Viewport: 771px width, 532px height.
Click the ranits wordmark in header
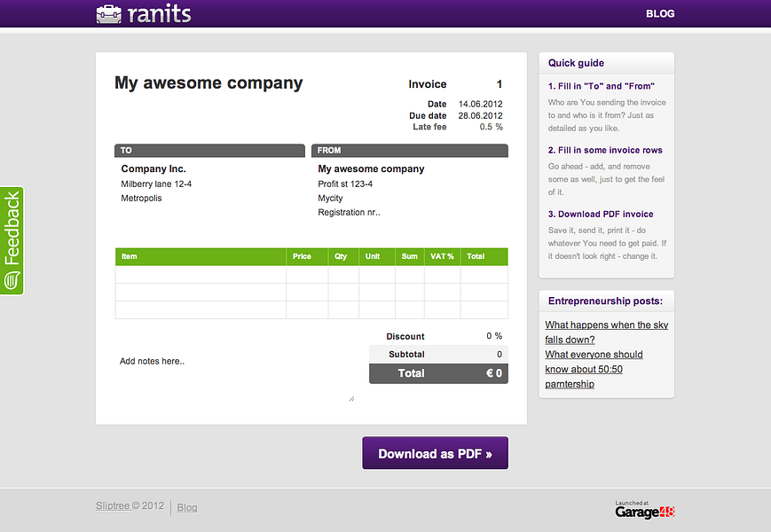(160, 14)
